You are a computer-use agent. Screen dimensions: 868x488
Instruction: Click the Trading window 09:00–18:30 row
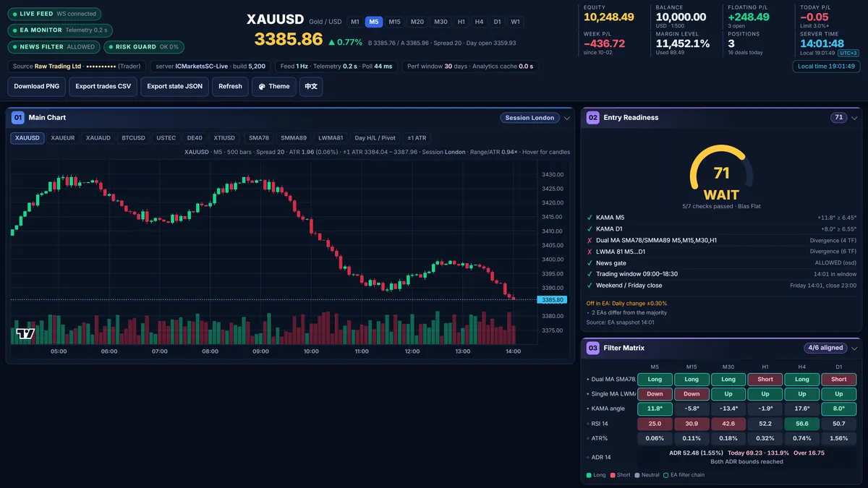pos(721,274)
